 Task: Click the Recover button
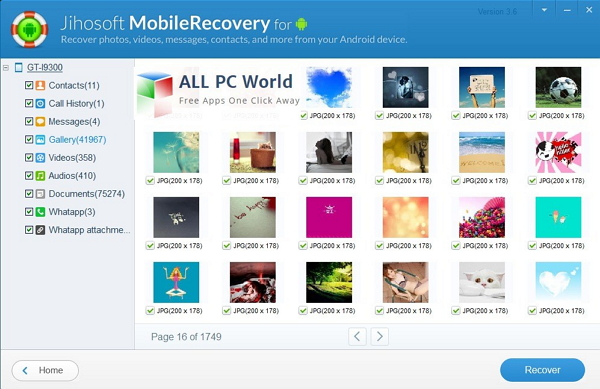(x=542, y=370)
